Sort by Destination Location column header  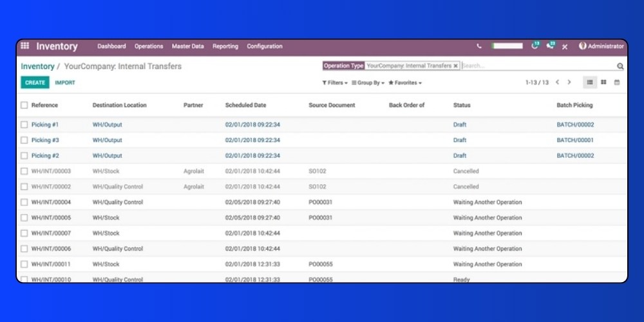pyautogui.click(x=119, y=105)
